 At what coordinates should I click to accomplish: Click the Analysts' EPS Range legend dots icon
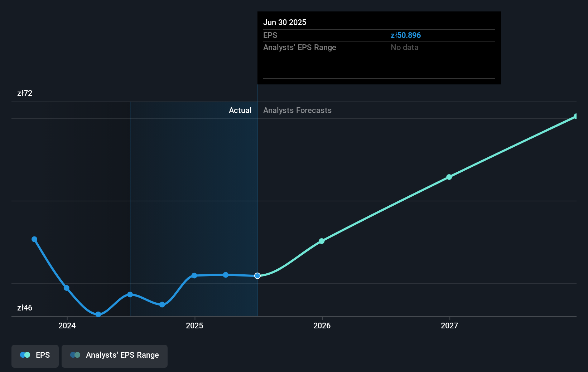75,355
